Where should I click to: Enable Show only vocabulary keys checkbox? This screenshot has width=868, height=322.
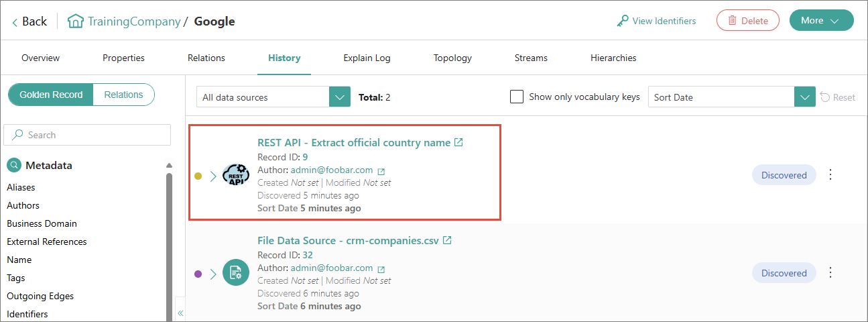517,97
